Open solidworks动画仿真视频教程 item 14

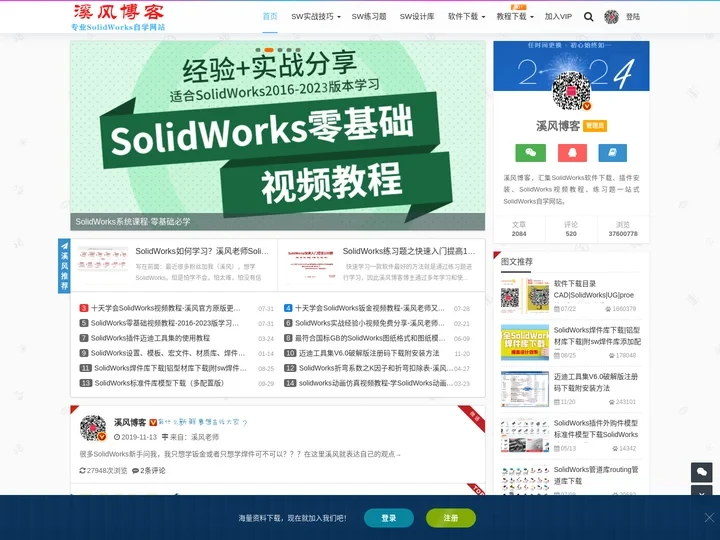(x=376, y=383)
